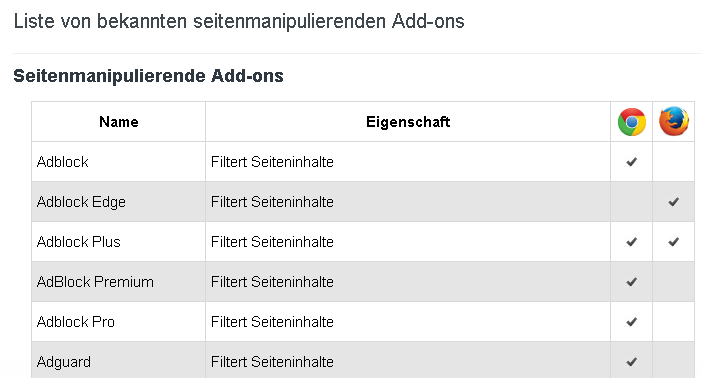Click the Chrome browser icon column header
Screen dimensions: 702x378
(x=632, y=122)
